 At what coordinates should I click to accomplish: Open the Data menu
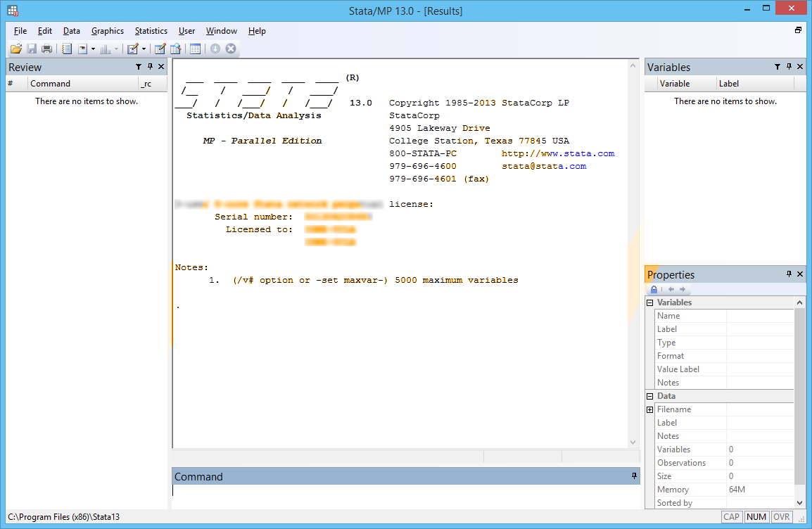tap(72, 31)
